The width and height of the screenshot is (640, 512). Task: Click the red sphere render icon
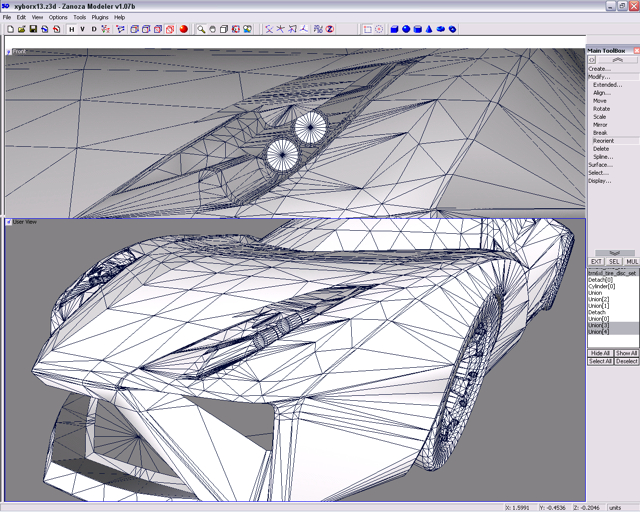coord(184,29)
